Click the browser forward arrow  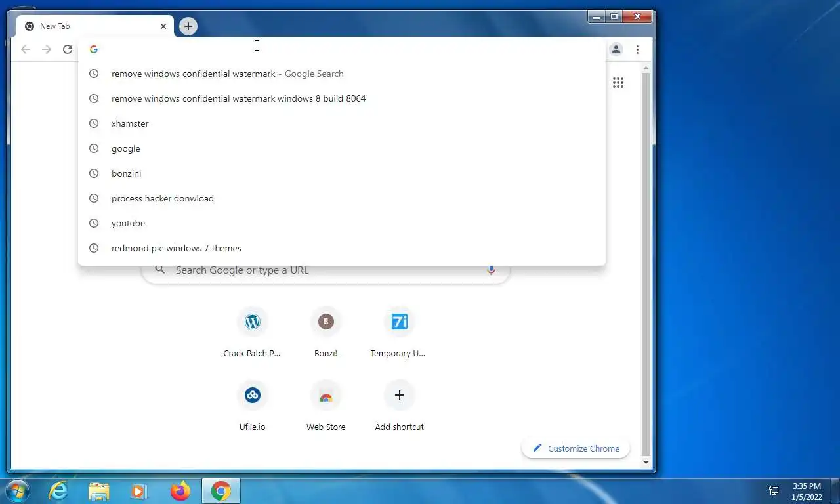[x=47, y=49]
